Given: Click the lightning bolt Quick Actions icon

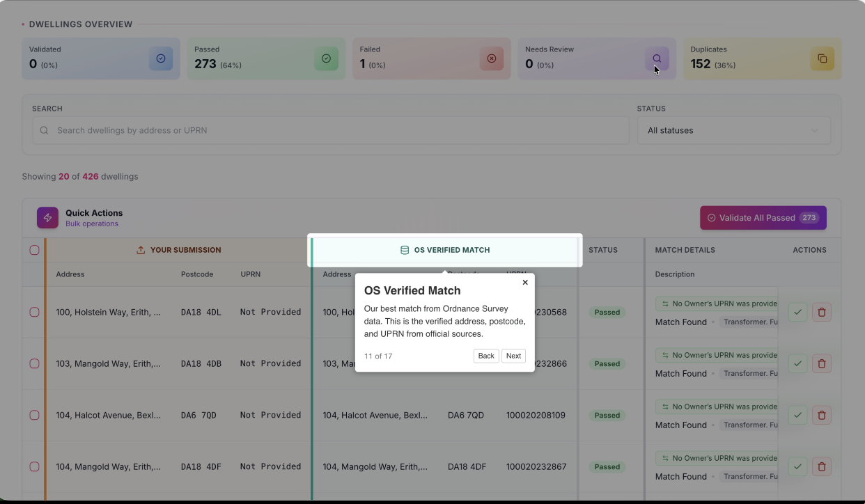Looking at the screenshot, I should [47, 217].
